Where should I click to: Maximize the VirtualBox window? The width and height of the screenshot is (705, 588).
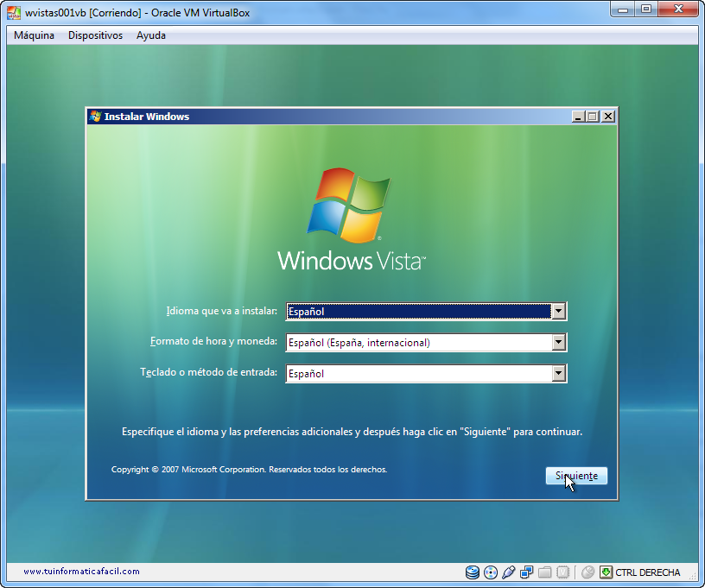(x=646, y=9)
